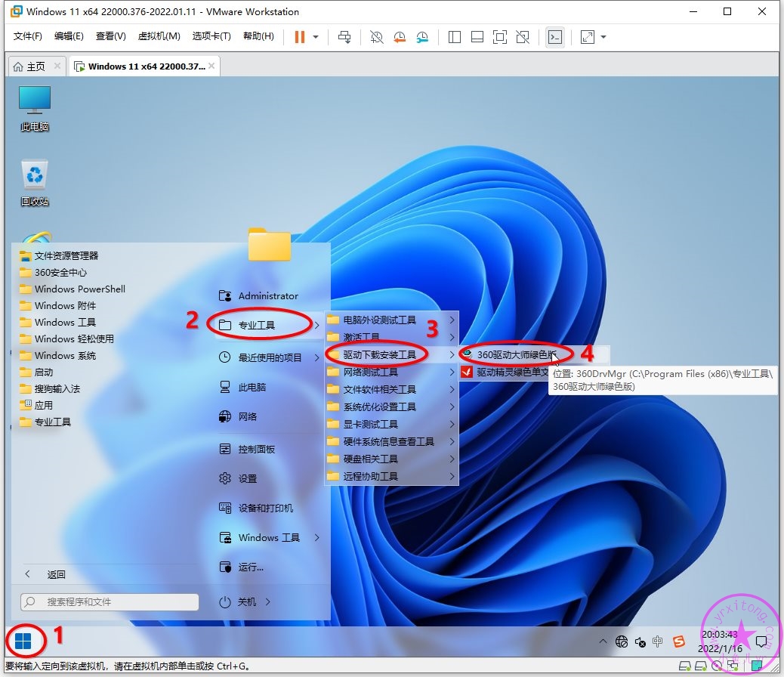Open the 搜狗输入法 folder
This screenshot has height=677, width=784.
[x=50, y=389]
